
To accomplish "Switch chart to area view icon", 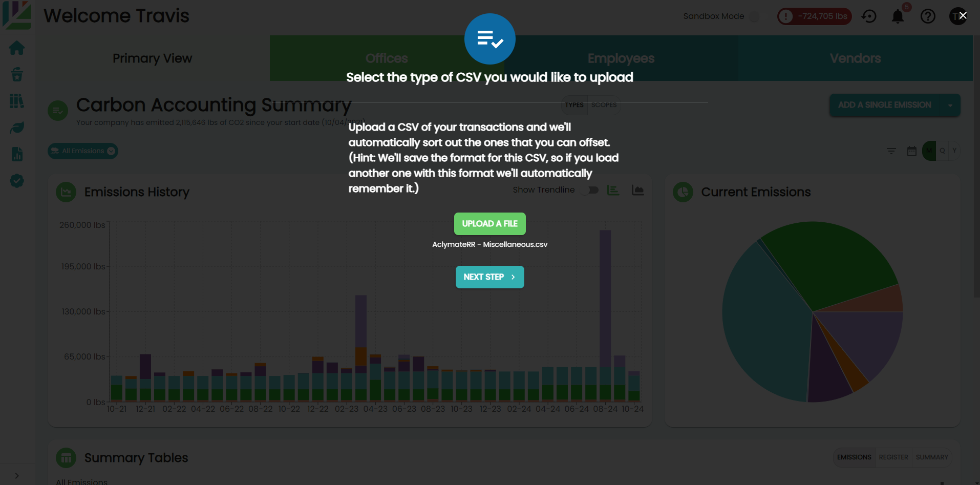I will click(637, 190).
